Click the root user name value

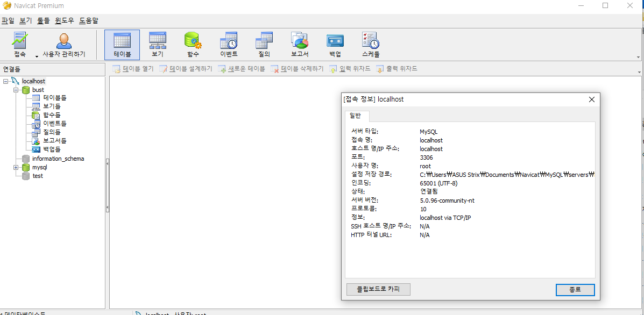(425, 166)
